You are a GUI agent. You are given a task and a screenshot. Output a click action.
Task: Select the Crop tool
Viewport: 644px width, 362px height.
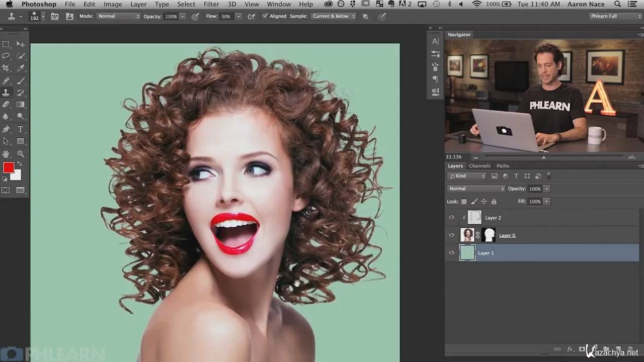tap(6, 68)
